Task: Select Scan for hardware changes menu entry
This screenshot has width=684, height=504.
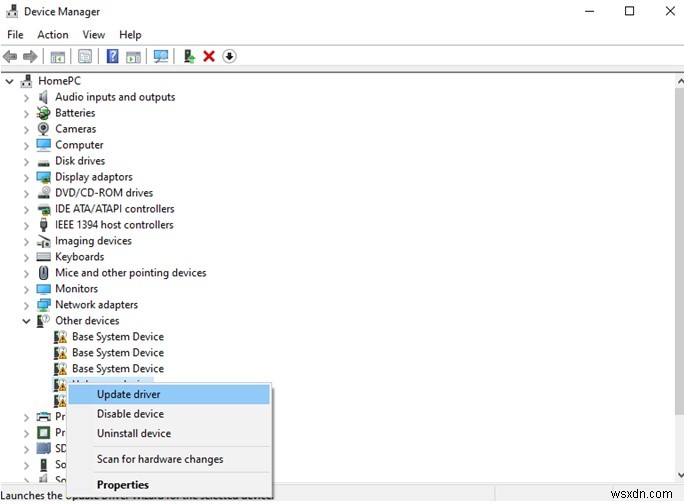Action: [169, 459]
